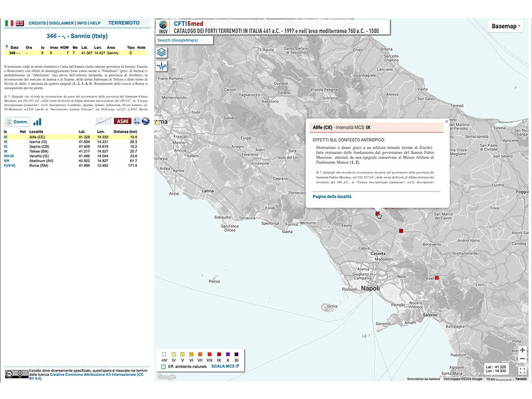Click the white <IV legend color swatch
532x399 pixels.
(x=164, y=354)
